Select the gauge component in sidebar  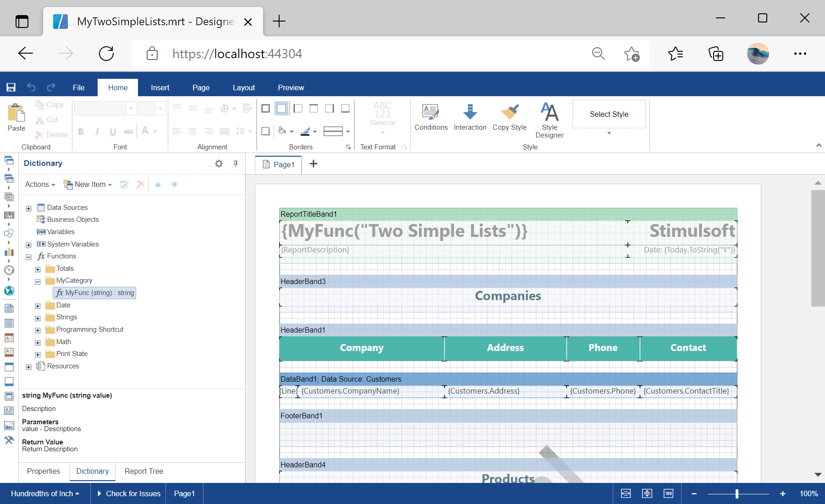(x=9, y=270)
